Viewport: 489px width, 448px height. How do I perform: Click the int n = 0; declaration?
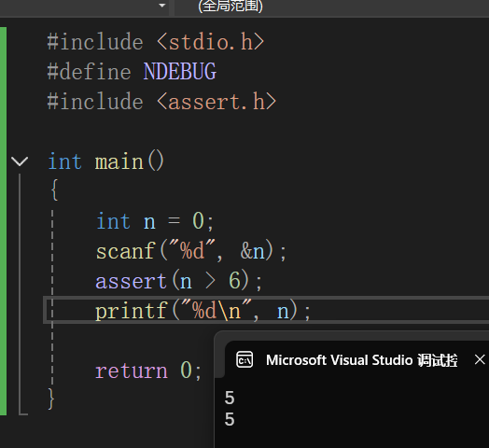click(x=155, y=221)
